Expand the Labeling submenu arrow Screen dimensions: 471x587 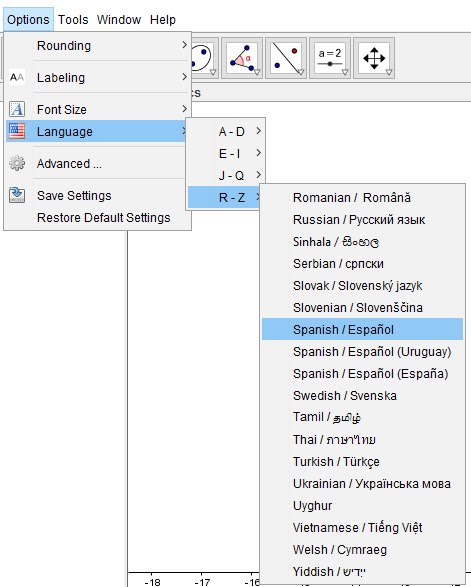tap(184, 77)
